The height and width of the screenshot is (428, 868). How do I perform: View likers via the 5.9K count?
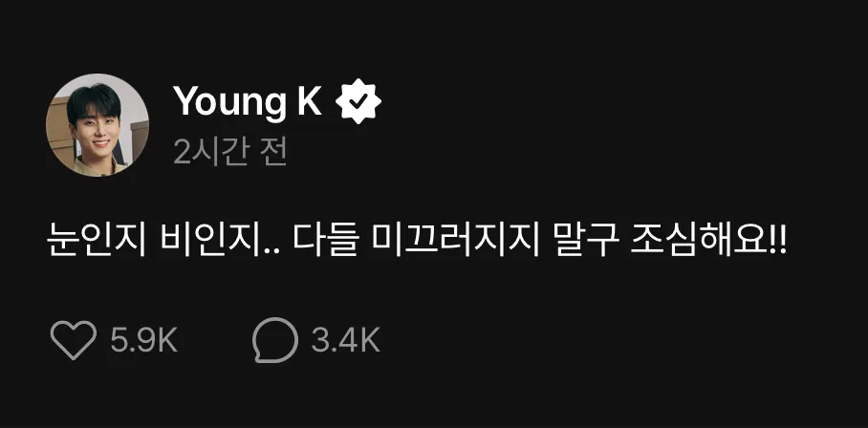click(144, 341)
